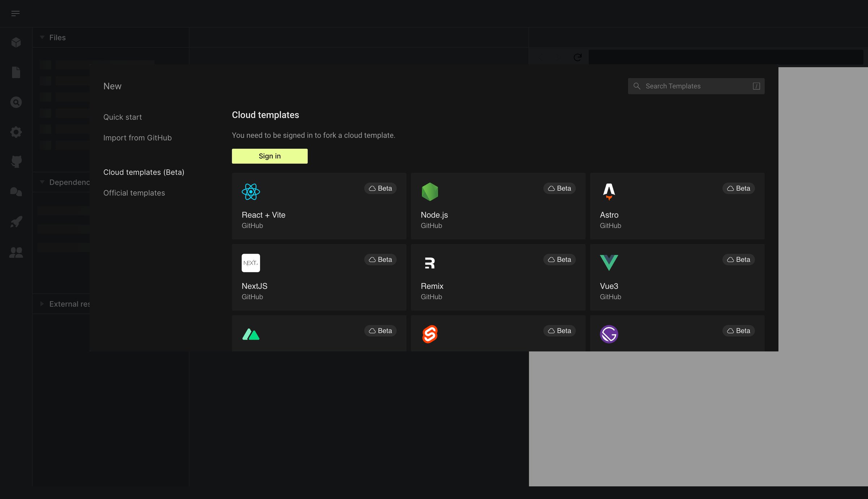The height and width of the screenshot is (499, 868).
Task: Select Cloud templates (Beta) tab
Action: pyautogui.click(x=144, y=172)
